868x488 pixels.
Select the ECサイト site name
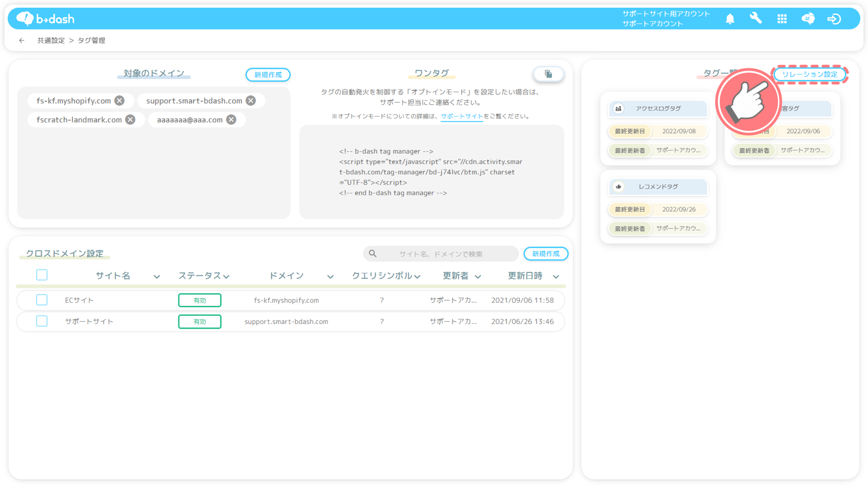(x=79, y=300)
